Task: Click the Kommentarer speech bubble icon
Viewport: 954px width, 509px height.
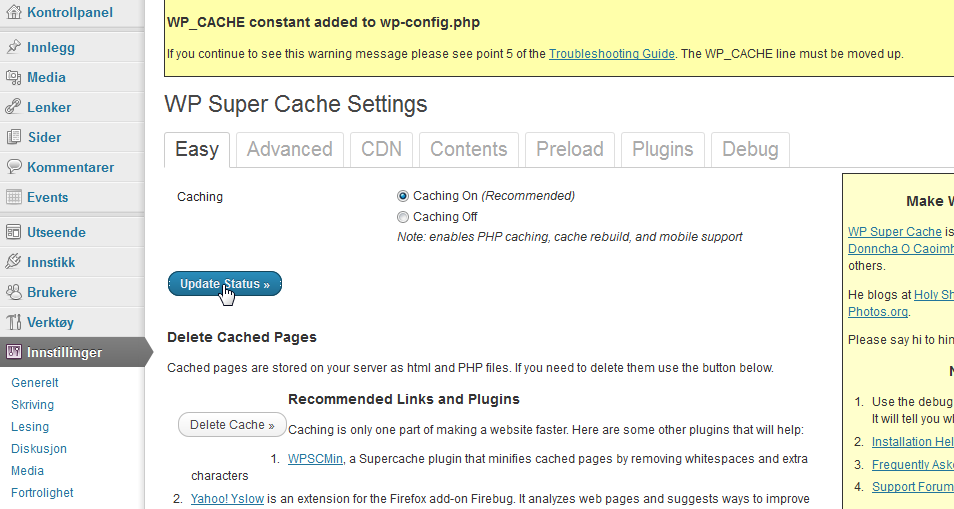Action: (13, 167)
